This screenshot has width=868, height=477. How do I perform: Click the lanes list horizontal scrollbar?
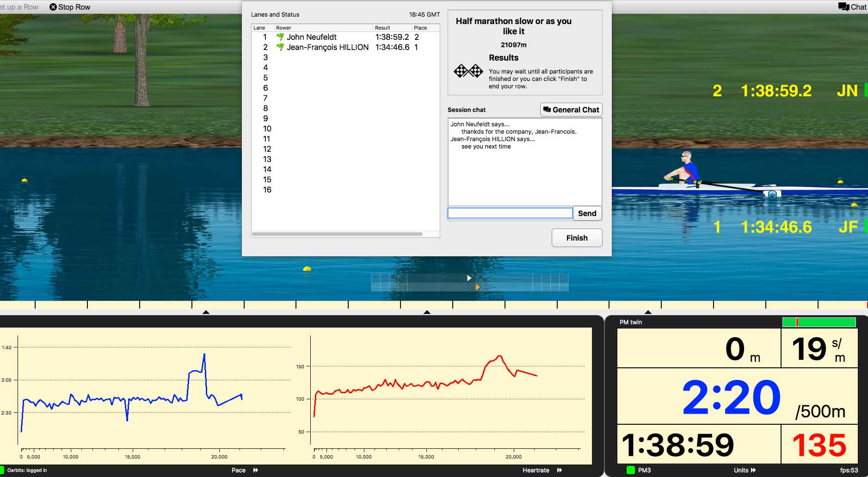point(337,234)
